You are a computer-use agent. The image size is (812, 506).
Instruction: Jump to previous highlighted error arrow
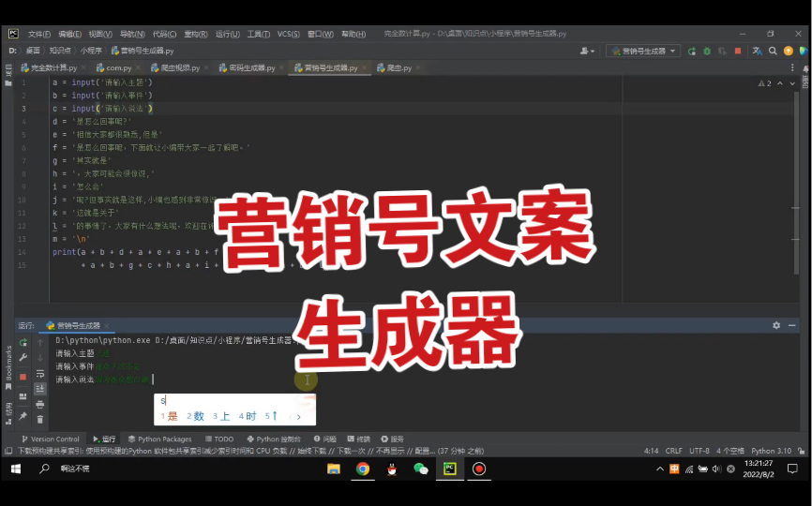pos(780,83)
